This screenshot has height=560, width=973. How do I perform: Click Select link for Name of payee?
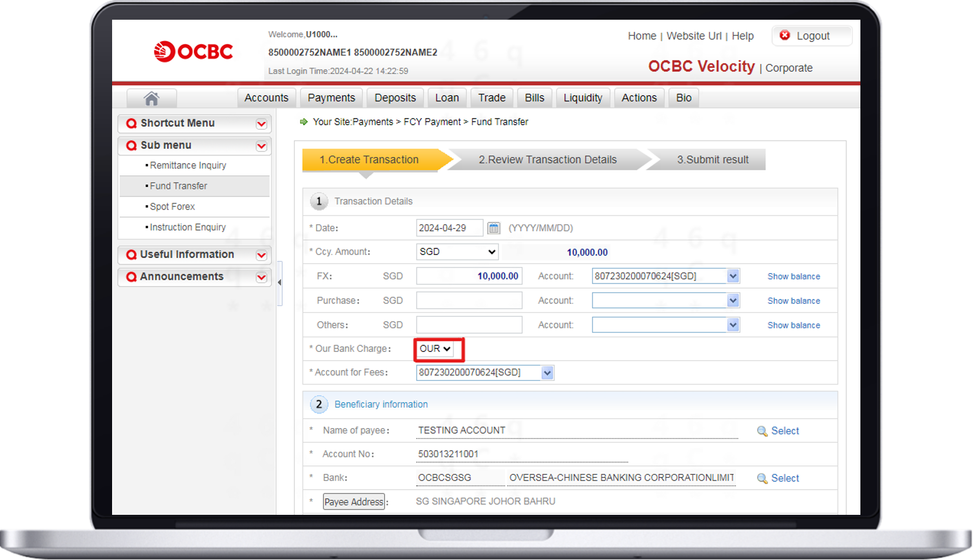point(785,431)
